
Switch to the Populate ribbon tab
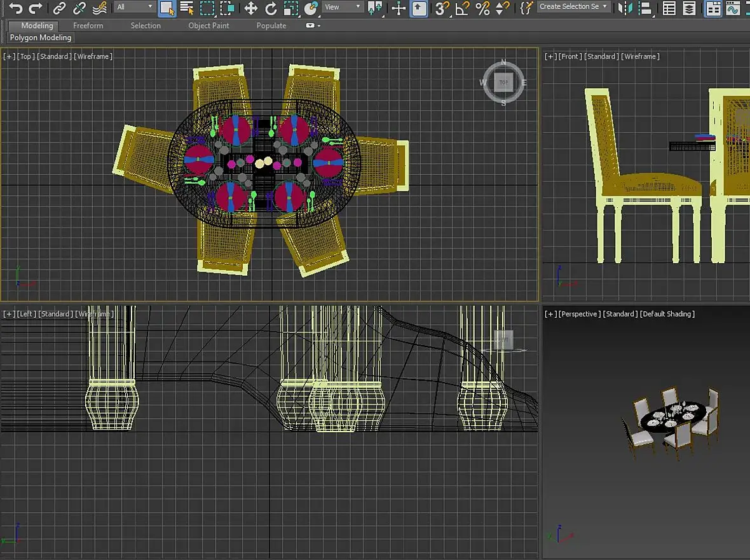coord(271,25)
